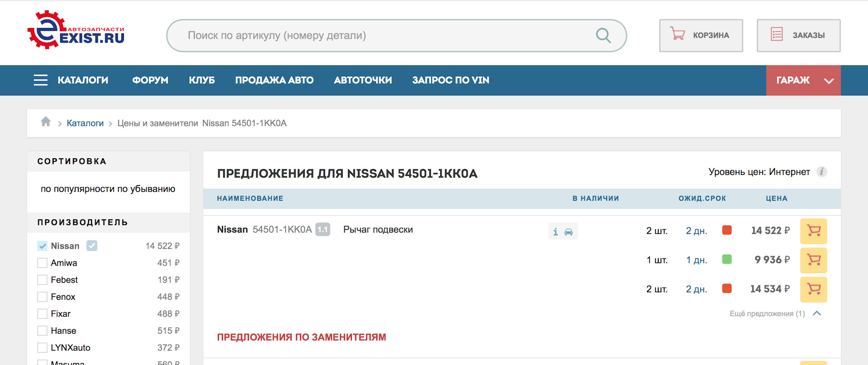Click the Ожид.срок column header
Viewport: 868px width, 365px height.
[702, 198]
